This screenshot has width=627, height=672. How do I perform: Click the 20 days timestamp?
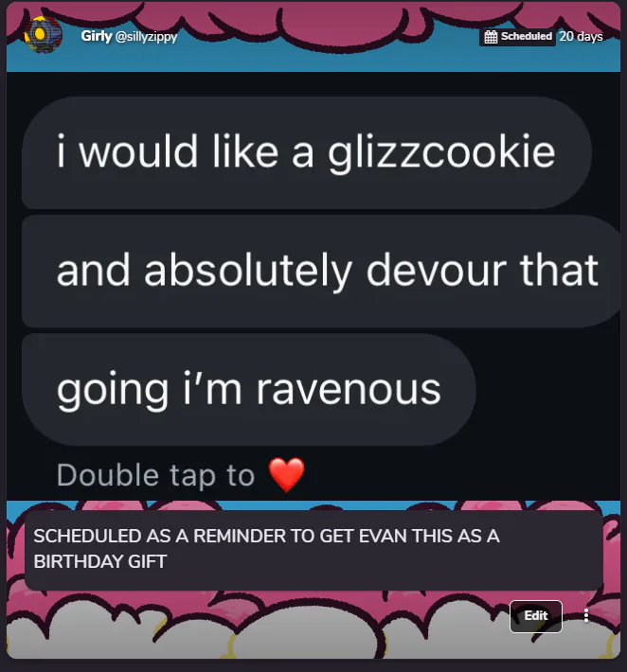(x=581, y=36)
